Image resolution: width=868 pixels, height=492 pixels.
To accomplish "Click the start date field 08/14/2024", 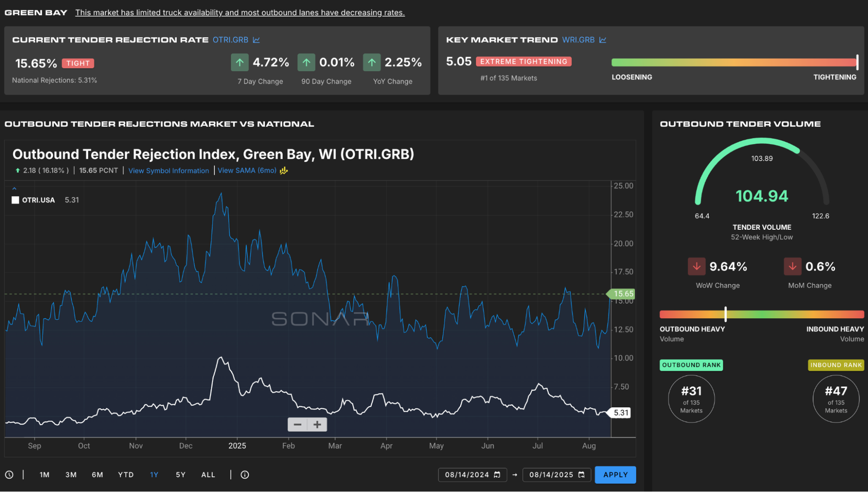I will point(472,475).
